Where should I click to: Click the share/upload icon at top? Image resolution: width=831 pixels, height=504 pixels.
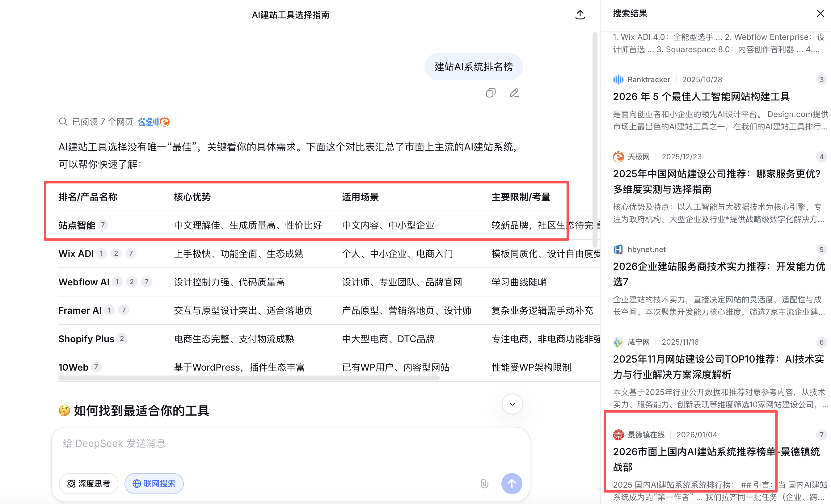[580, 15]
